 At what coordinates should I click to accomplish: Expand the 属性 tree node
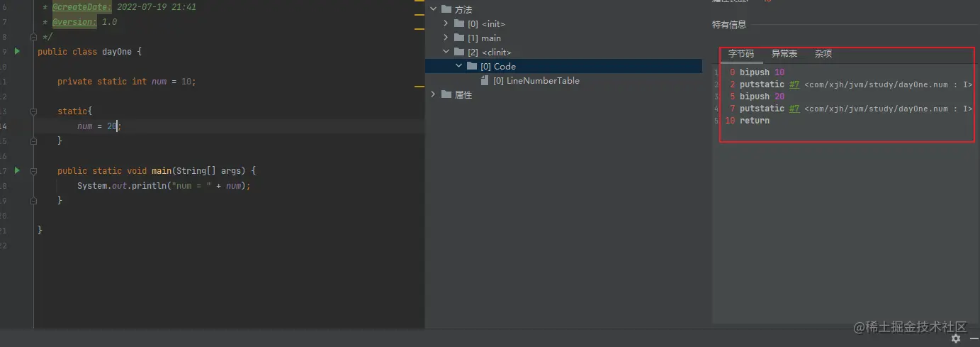[x=433, y=95]
